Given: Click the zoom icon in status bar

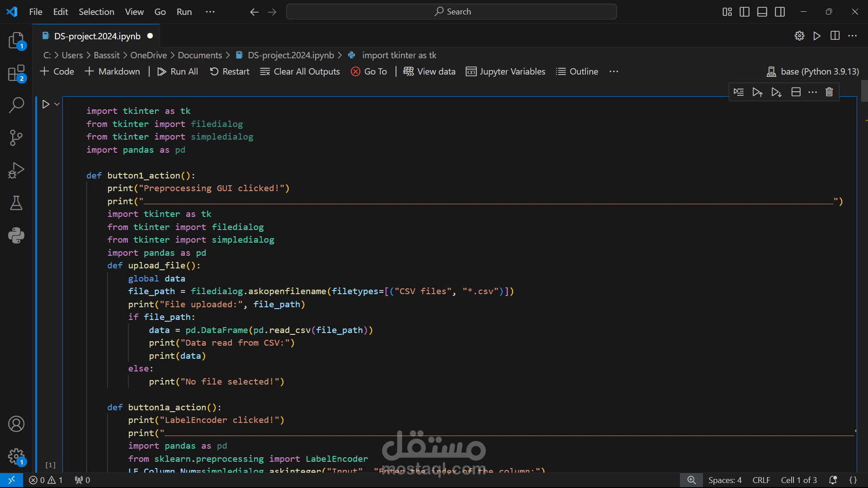Looking at the screenshot, I should (692, 480).
